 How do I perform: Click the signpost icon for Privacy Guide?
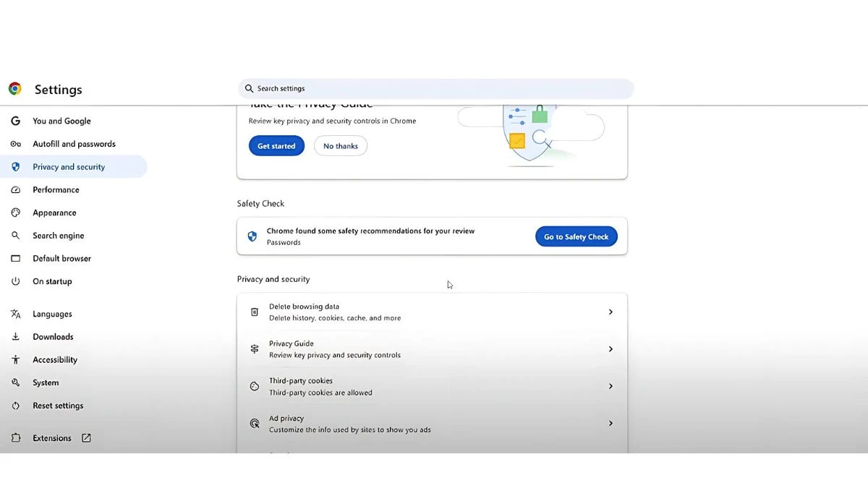click(255, 349)
